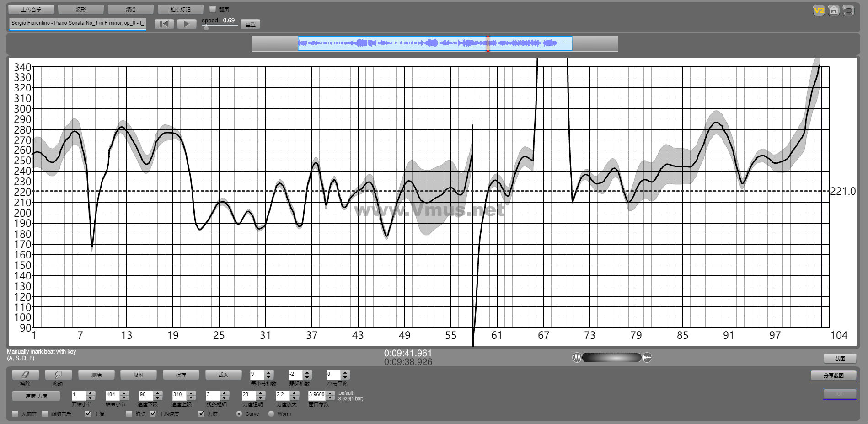Decrease the 结束小节 end bar value
The height and width of the screenshot is (424, 868).
pos(124,398)
